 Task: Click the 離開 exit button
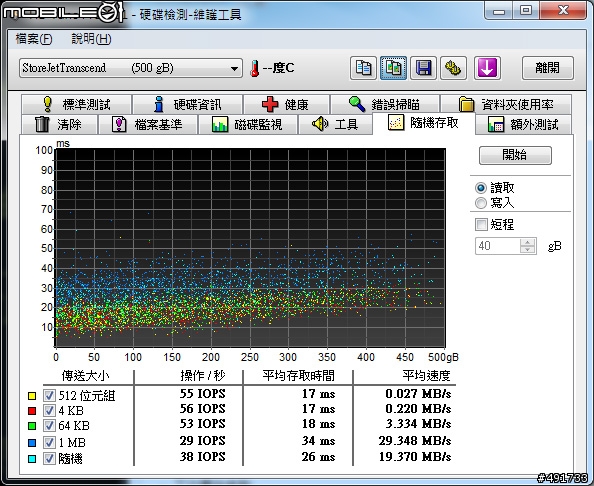[547, 68]
